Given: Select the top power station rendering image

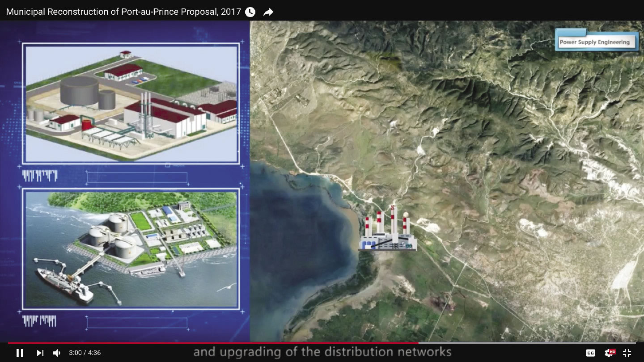Looking at the screenshot, I should (x=131, y=103).
